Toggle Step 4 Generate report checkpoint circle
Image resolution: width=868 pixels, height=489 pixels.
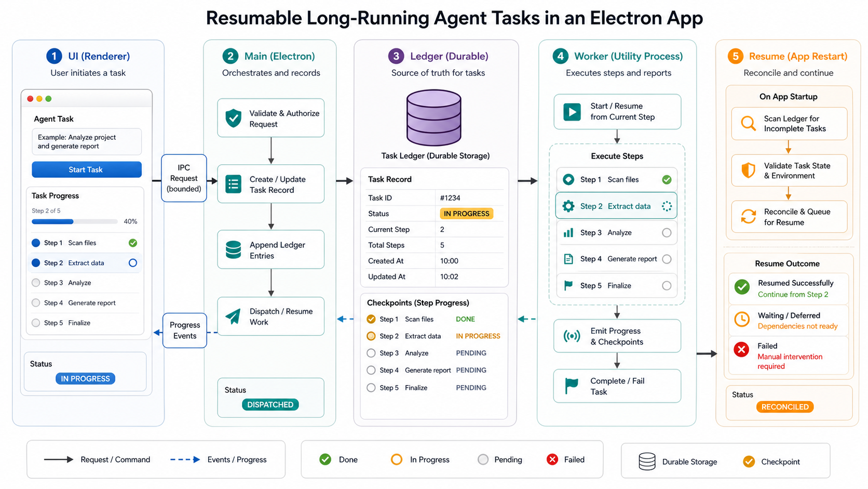[371, 370]
